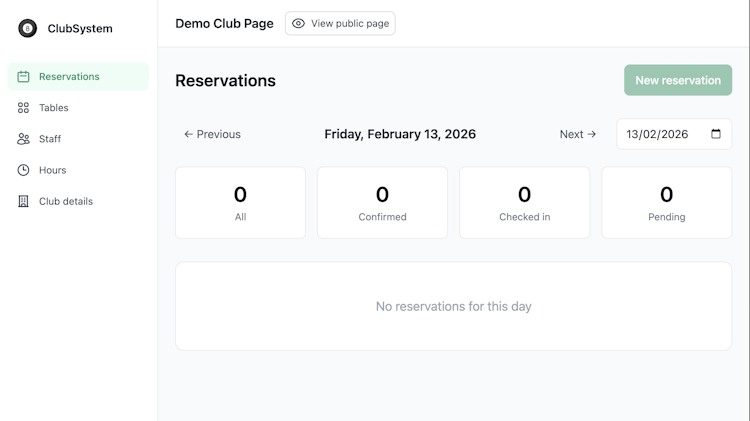Go to Next day
Viewport: 750px width, 421px height.
tap(578, 134)
